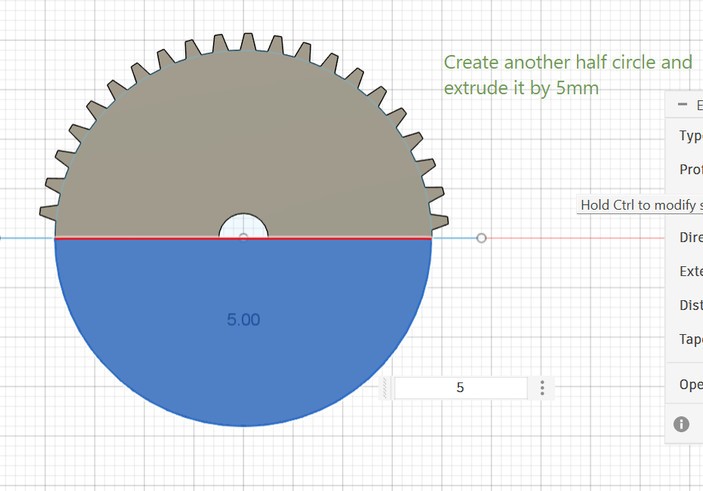Select the origin point at gear center

243,237
